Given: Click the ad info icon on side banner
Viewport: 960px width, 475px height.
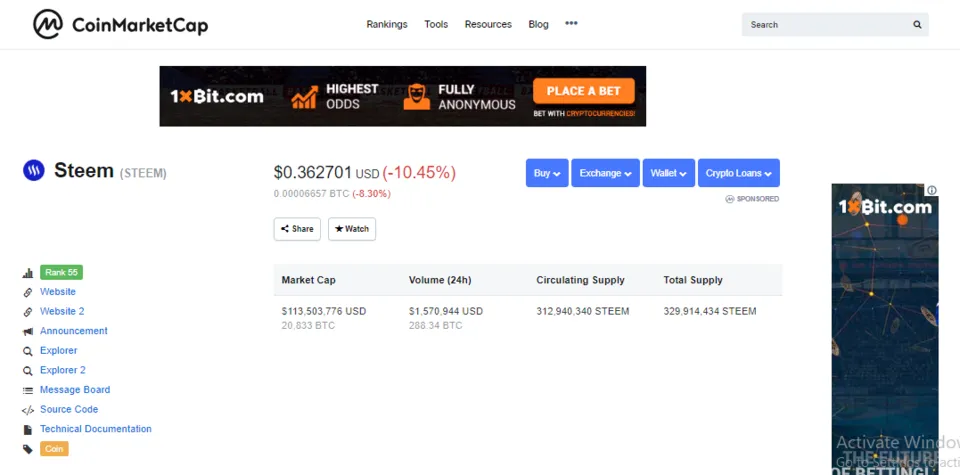Looking at the screenshot, I should coord(932,190).
